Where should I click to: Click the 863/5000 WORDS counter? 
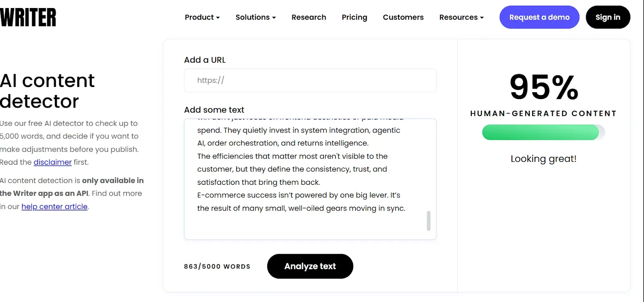[217, 266]
